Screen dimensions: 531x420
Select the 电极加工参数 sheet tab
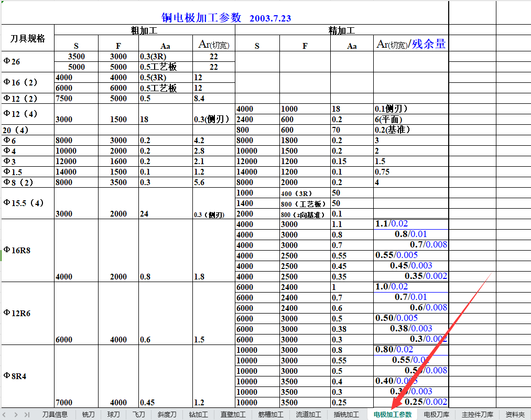click(x=393, y=414)
